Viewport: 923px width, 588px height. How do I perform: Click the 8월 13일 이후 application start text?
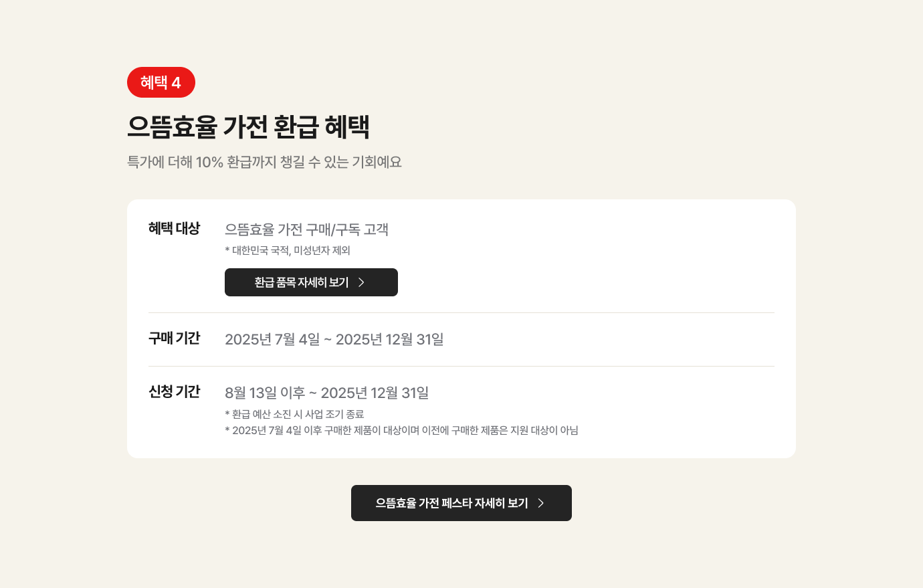click(265, 393)
